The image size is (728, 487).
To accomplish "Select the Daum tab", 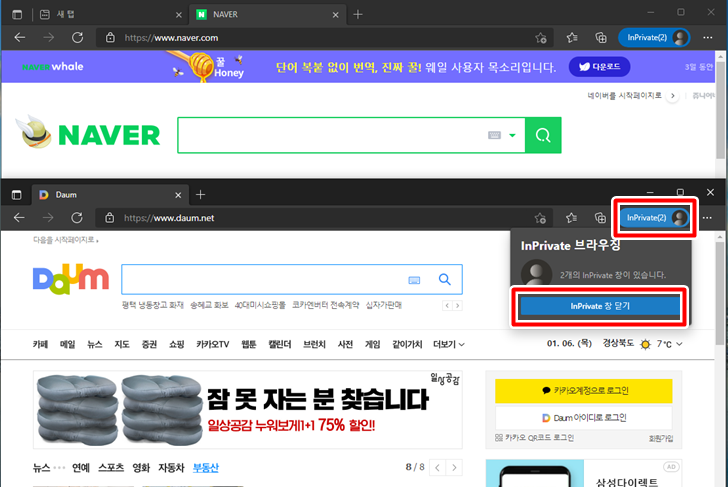I will pos(110,195).
